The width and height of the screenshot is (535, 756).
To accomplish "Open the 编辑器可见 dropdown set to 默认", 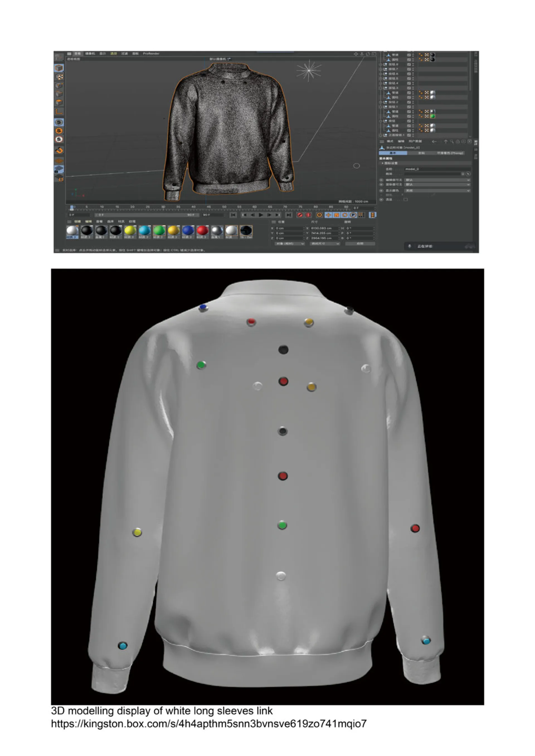I will (437, 180).
